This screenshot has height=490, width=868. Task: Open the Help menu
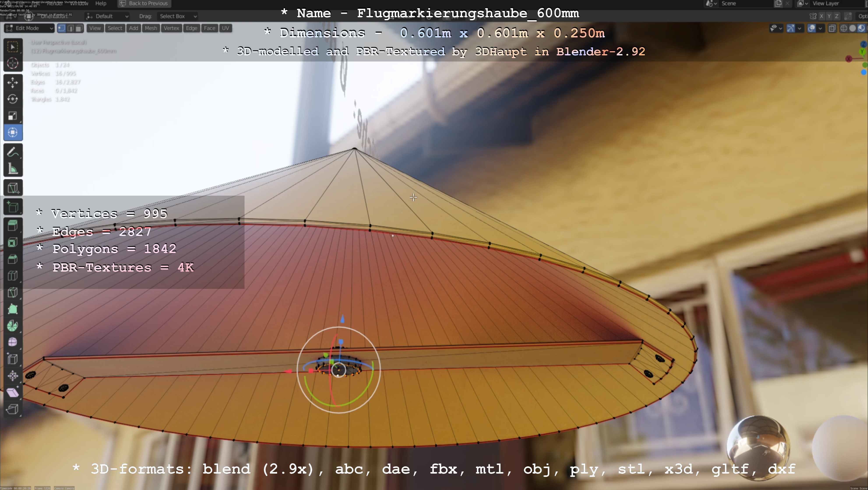click(101, 3)
